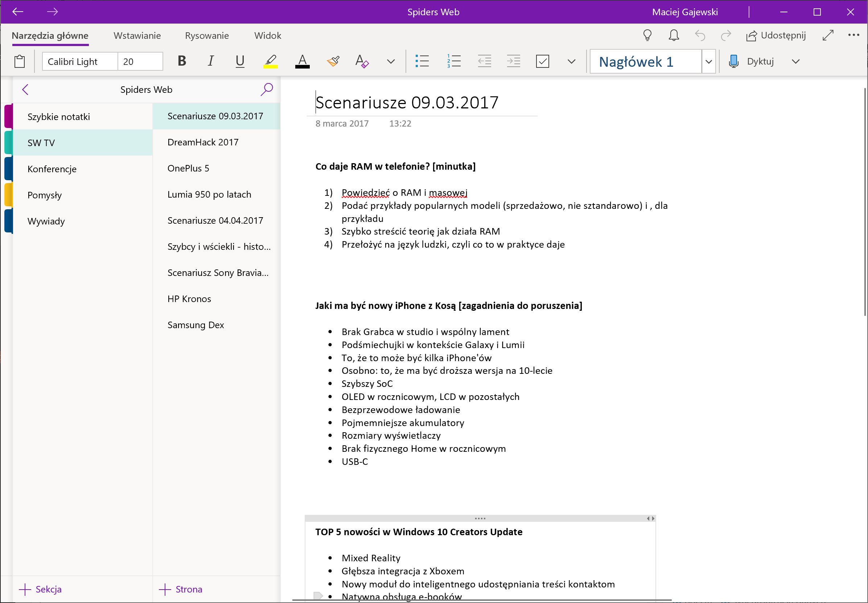868x603 pixels.
Task: Open Samsung Dex page
Action: coord(216,325)
